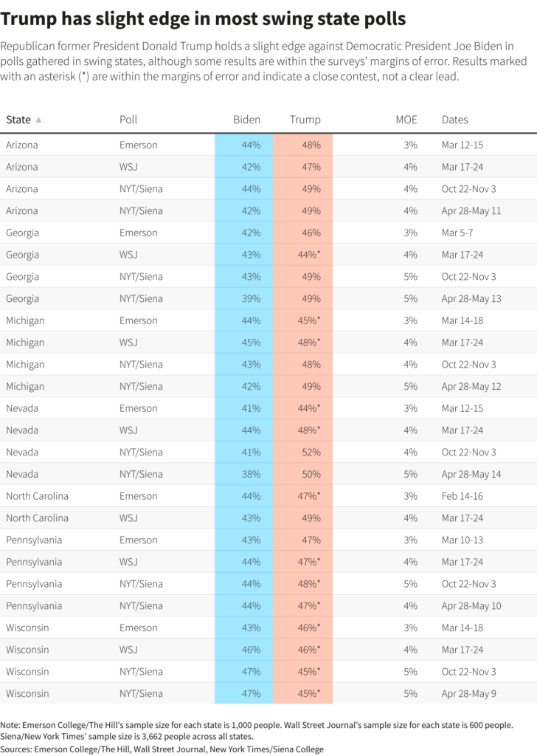This screenshot has height=756, width=537.
Task: Click the Apr 28-May 9 date cell
Action: click(x=469, y=693)
